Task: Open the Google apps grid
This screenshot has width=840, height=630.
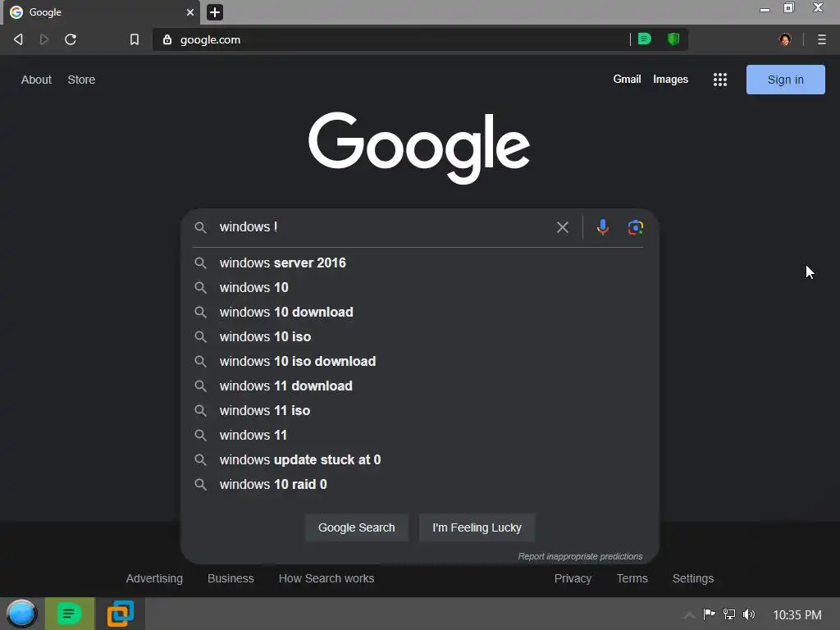Action: (x=720, y=80)
